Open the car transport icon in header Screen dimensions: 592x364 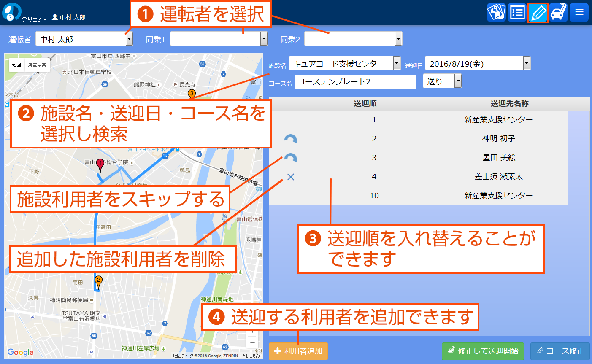558,12
